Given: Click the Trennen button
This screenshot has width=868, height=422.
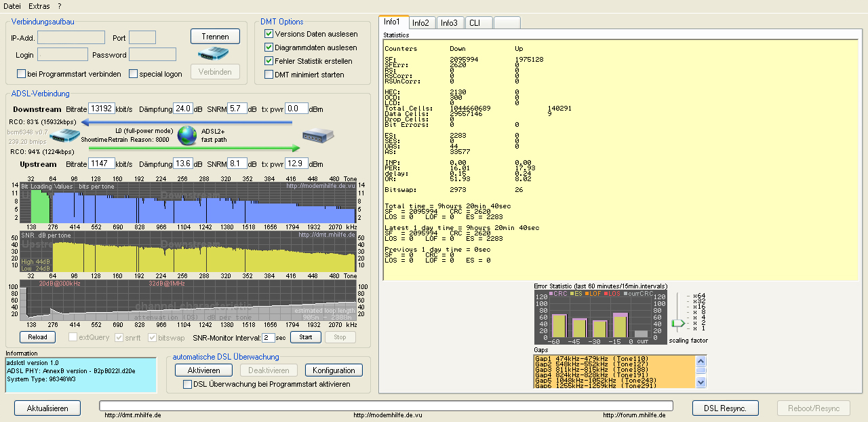Looking at the screenshot, I should [216, 36].
